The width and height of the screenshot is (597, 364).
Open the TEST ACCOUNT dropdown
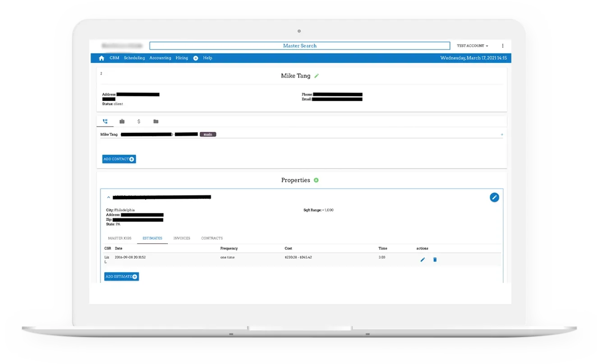tap(473, 46)
